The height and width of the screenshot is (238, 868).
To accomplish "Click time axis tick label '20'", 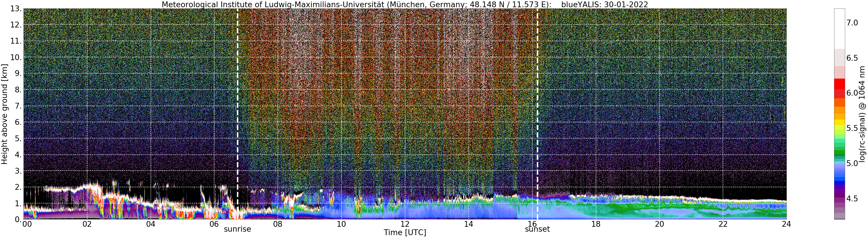I will [x=659, y=224].
